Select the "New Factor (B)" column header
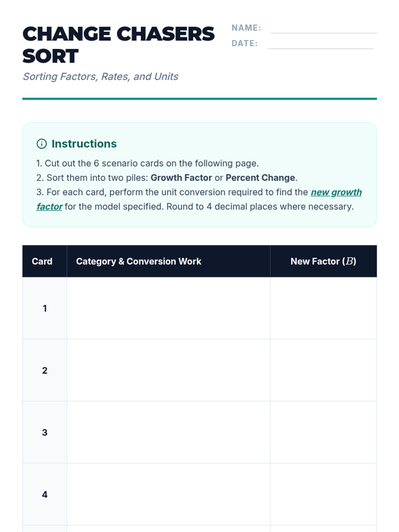399x532 pixels. click(323, 261)
